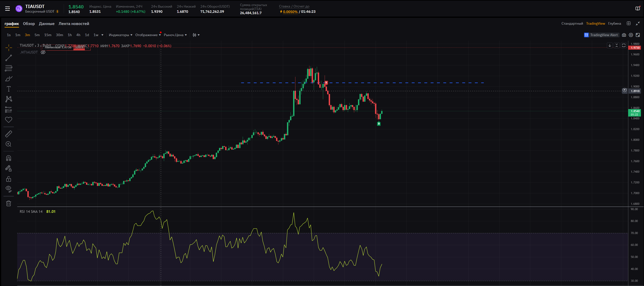Toggle magnet mode for drawings
The image size is (644, 286).
(8, 158)
